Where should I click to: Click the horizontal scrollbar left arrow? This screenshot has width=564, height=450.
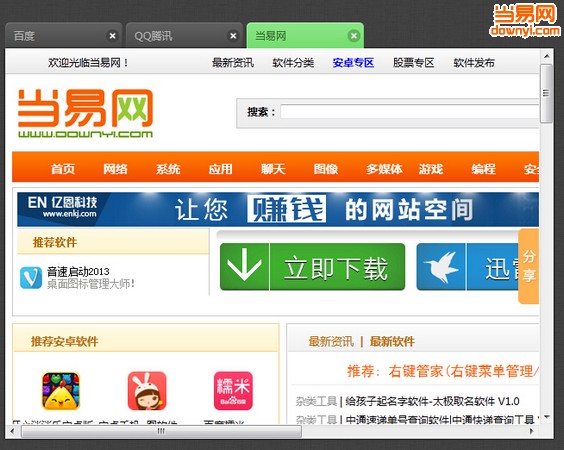(x=12, y=431)
